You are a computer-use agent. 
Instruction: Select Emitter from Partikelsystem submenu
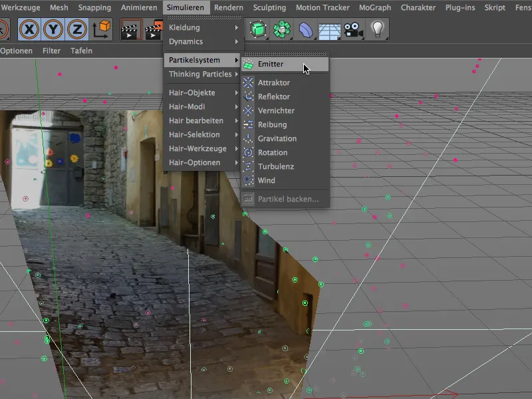coord(285,64)
